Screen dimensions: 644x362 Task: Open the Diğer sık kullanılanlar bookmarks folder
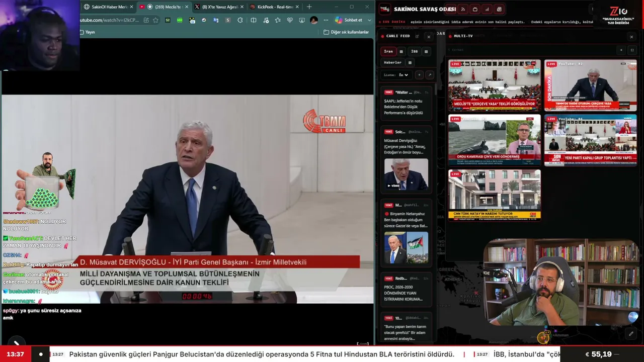[x=346, y=32]
